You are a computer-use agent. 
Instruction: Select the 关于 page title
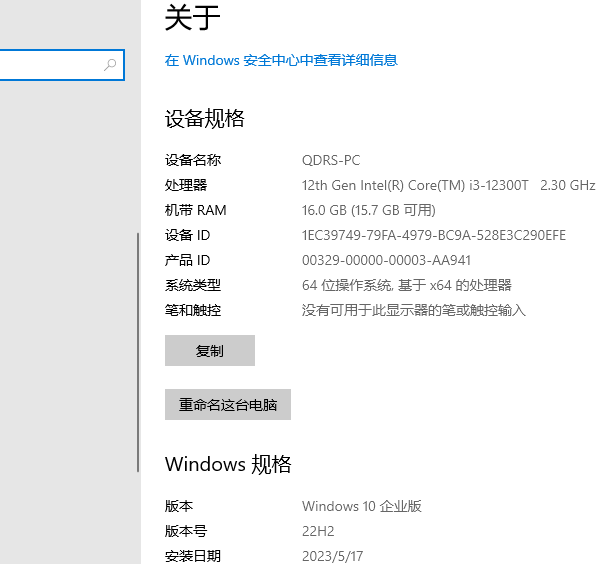click(192, 18)
